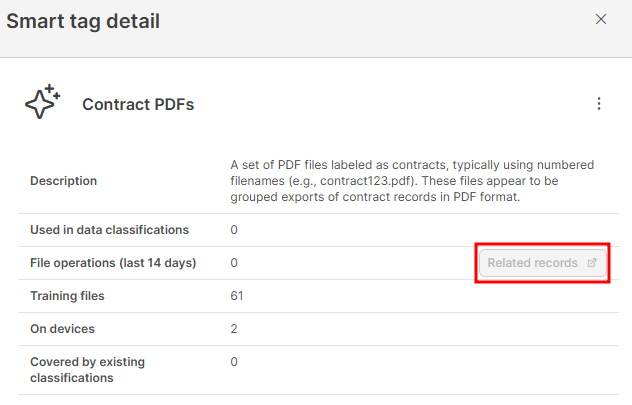Click the external link icon in Related records
This screenshot has width=632, height=405.
click(591, 263)
